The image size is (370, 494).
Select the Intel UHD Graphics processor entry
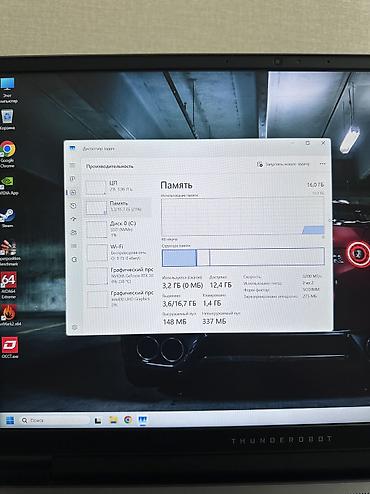120,298
